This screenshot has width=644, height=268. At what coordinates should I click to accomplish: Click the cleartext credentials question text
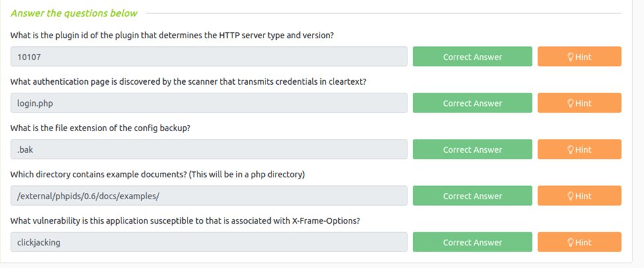pos(188,81)
